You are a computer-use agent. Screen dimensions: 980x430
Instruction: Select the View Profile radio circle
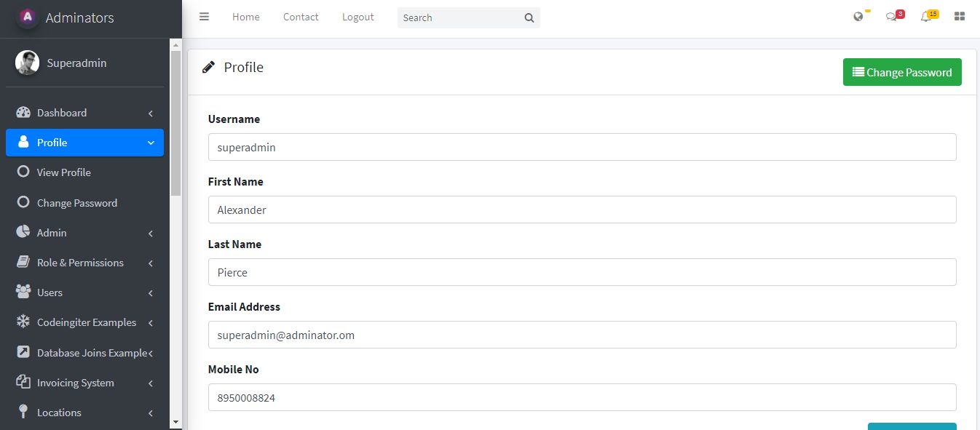pos(23,172)
